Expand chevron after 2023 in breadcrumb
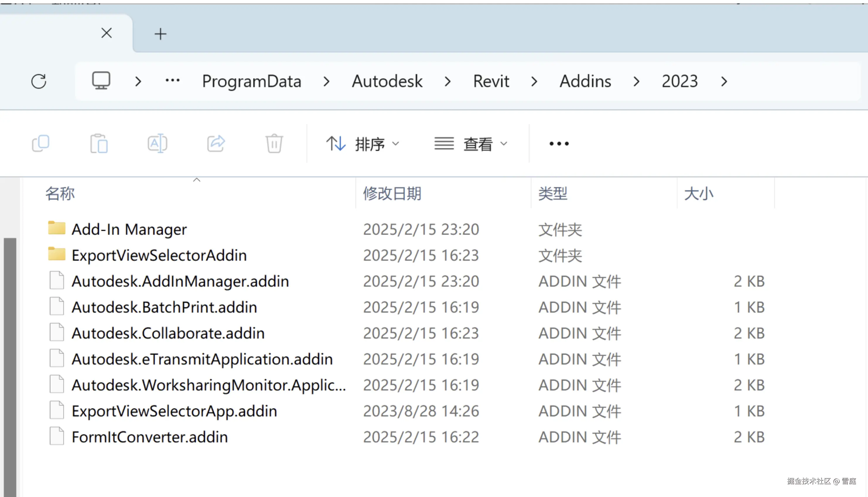Image resolution: width=868 pixels, height=497 pixels. [x=724, y=81]
